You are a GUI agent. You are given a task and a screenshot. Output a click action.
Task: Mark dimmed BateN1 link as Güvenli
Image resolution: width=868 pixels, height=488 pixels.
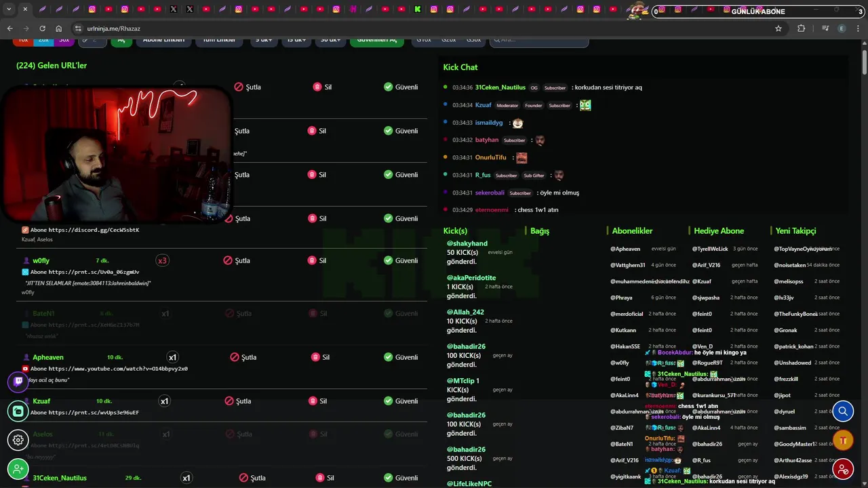pos(401,314)
